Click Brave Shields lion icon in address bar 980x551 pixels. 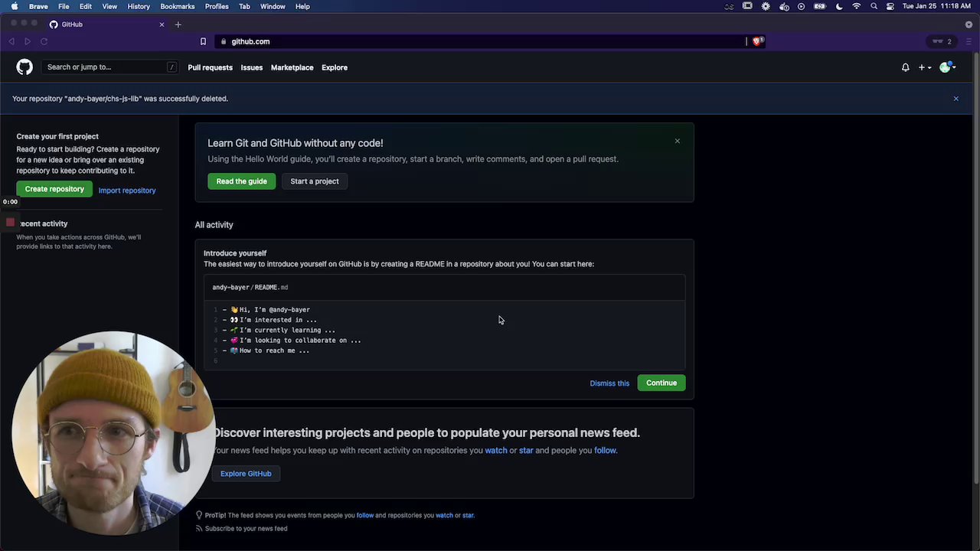point(757,41)
